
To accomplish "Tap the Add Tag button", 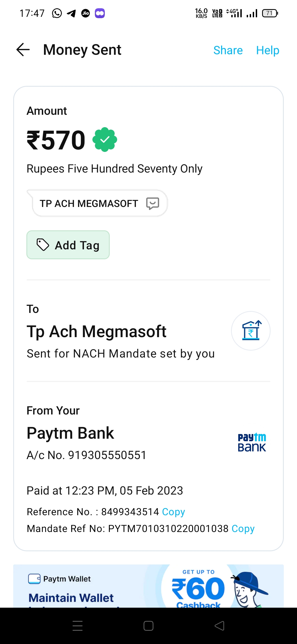I will click(x=68, y=245).
